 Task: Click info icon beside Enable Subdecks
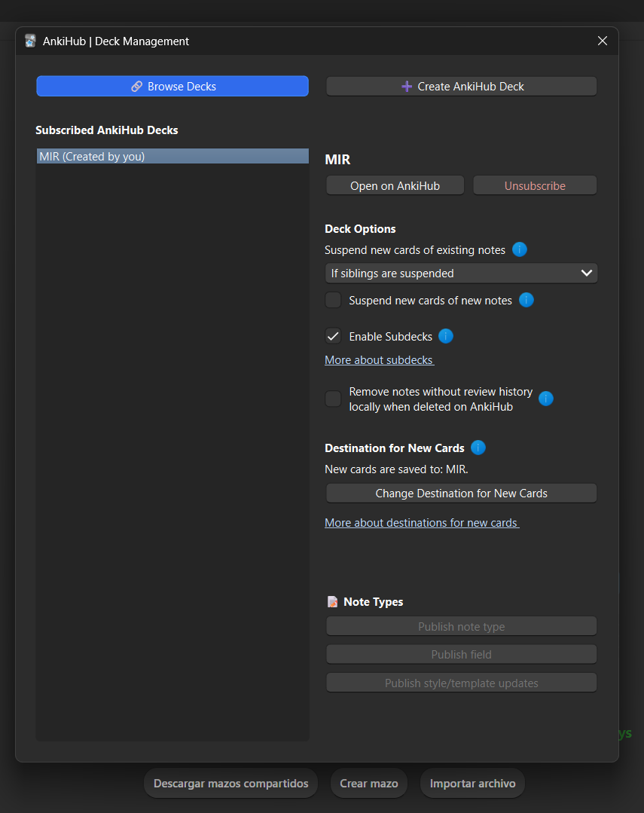click(446, 336)
